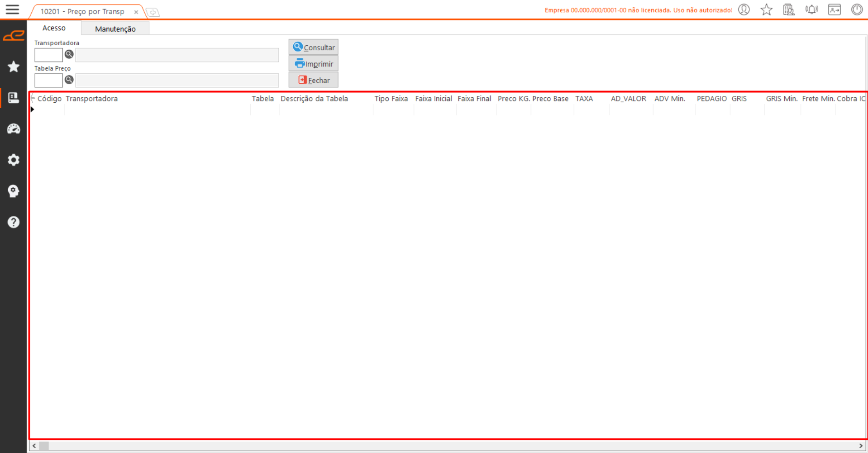
Task: Click the power icon at top right
Action: point(857,10)
